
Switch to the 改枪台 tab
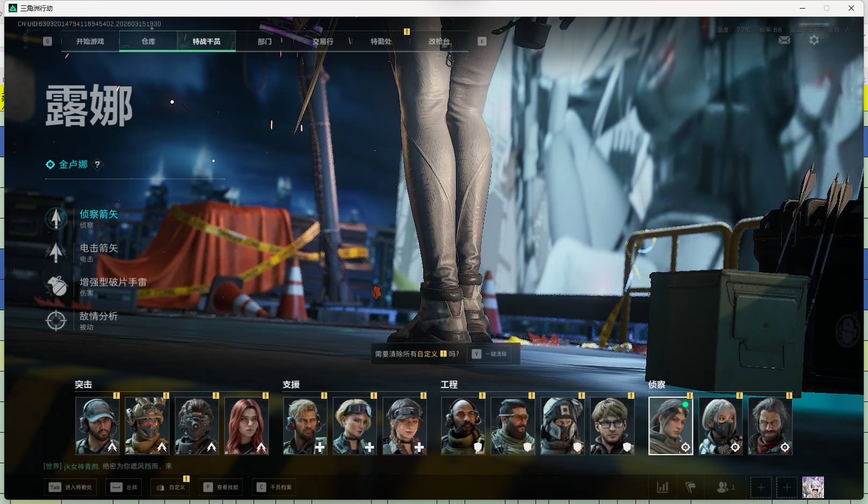point(439,41)
